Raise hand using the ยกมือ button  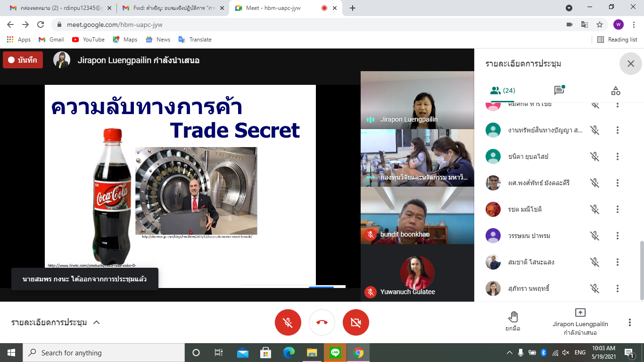(x=512, y=321)
